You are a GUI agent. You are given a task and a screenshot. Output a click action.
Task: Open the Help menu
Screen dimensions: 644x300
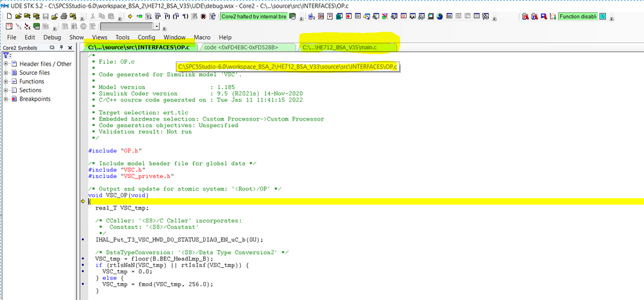point(225,37)
